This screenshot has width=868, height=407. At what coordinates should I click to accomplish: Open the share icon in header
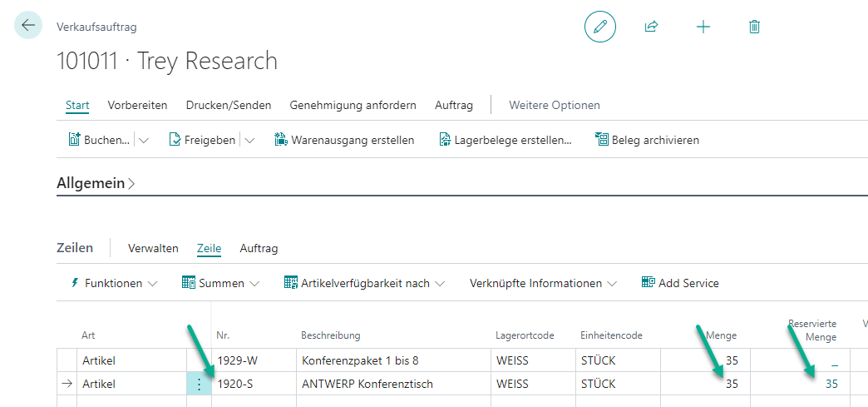pyautogui.click(x=651, y=27)
